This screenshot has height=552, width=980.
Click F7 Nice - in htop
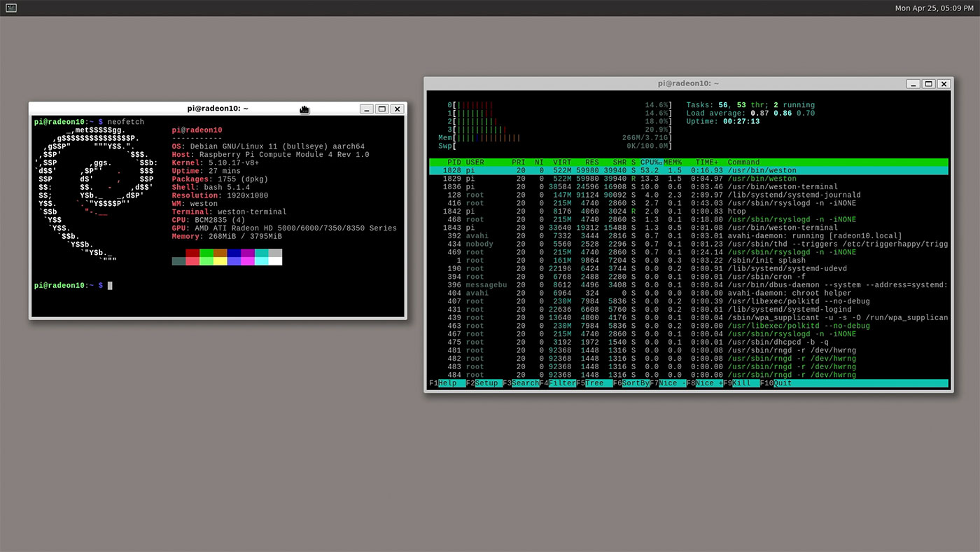668,383
